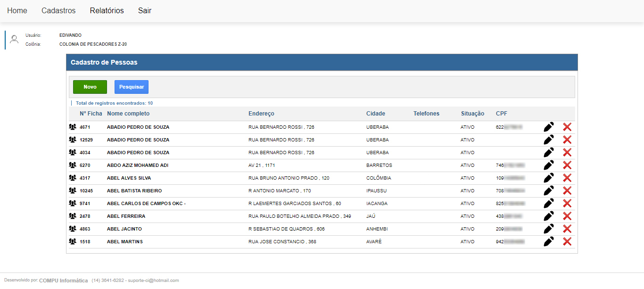
Task: Edit ABEL ALVES SILVA with pencil icon
Action: [548, 178]
